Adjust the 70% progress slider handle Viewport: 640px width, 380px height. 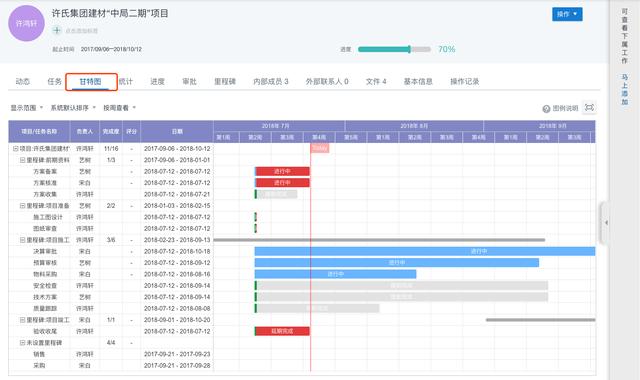pos(409,49)
